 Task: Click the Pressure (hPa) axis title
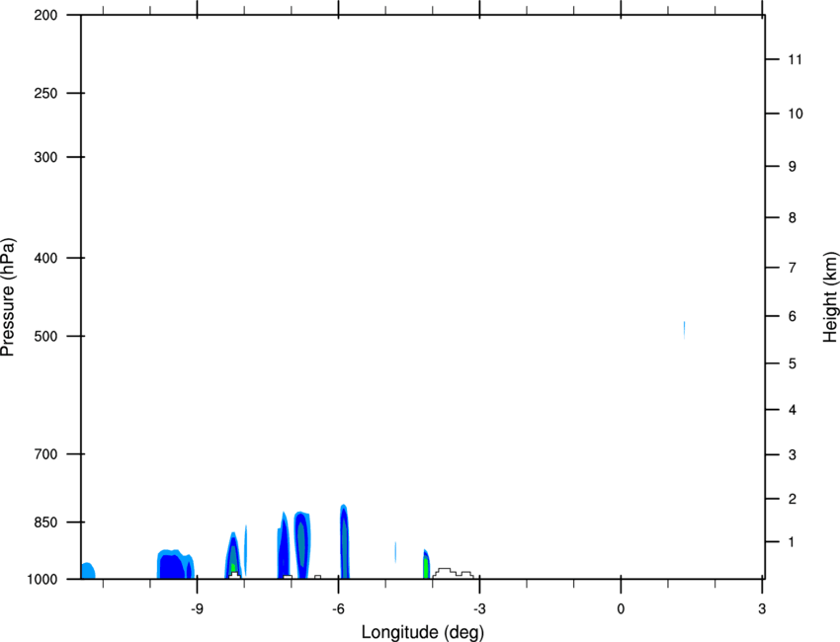[x=8, y=297]
